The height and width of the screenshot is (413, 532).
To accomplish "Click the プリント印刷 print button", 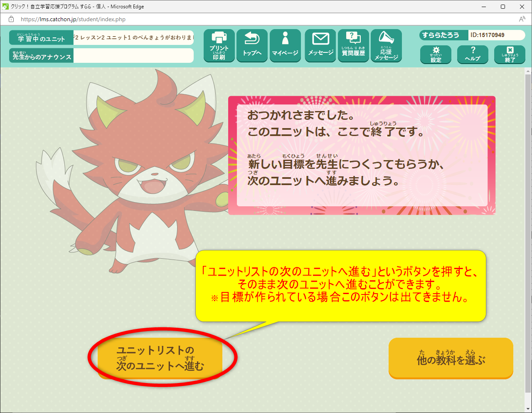I will (219, 46).
